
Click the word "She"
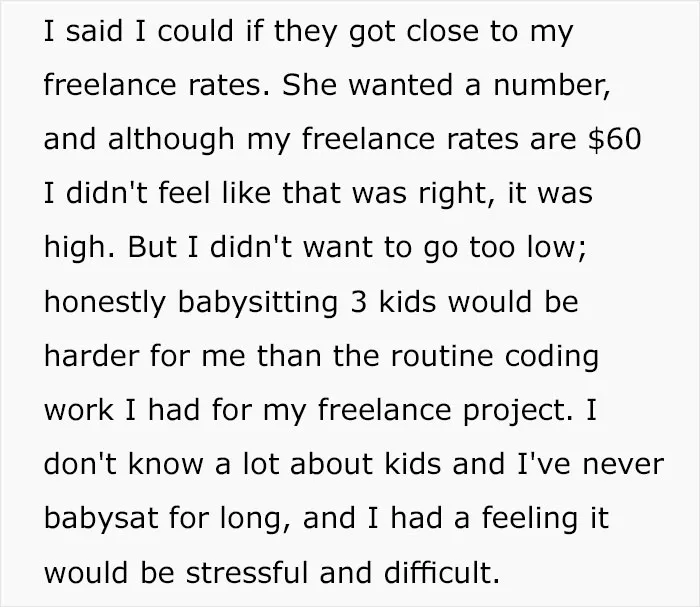tap(309, 85)
